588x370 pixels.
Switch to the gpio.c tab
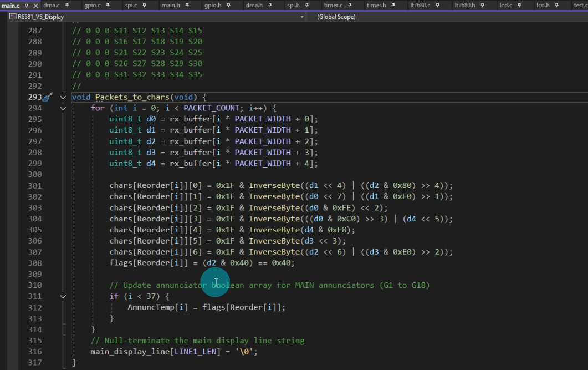pos(92,5)
